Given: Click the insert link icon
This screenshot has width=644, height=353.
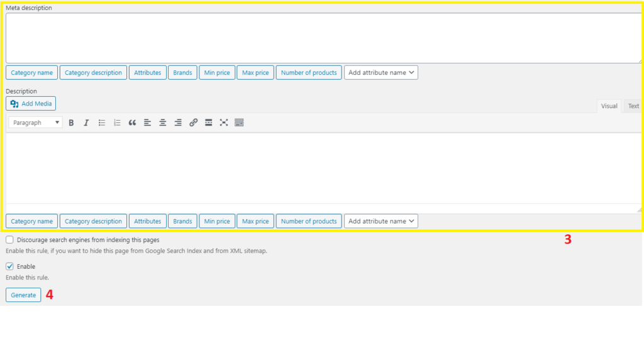Looking at the screenshot, I should click(x=193, y=122).
